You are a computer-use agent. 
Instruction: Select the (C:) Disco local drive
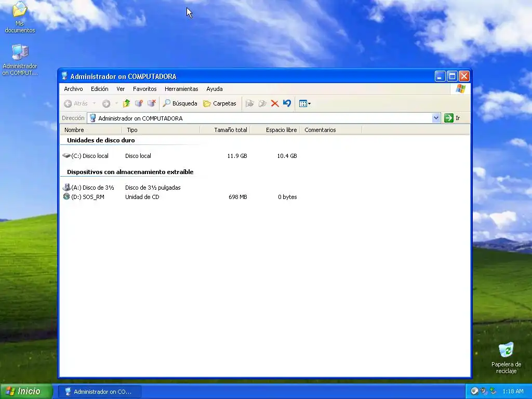coord(86,156)
